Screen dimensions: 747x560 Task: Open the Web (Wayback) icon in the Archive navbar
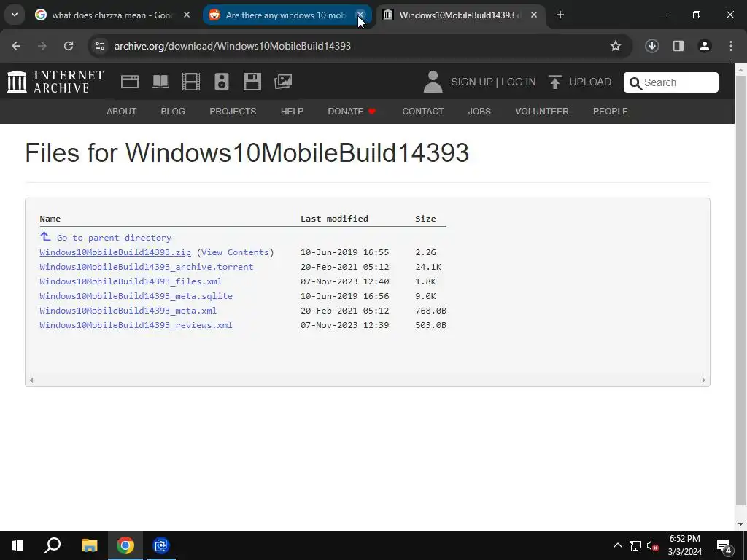pyautogui.click(x=130, y=82)
